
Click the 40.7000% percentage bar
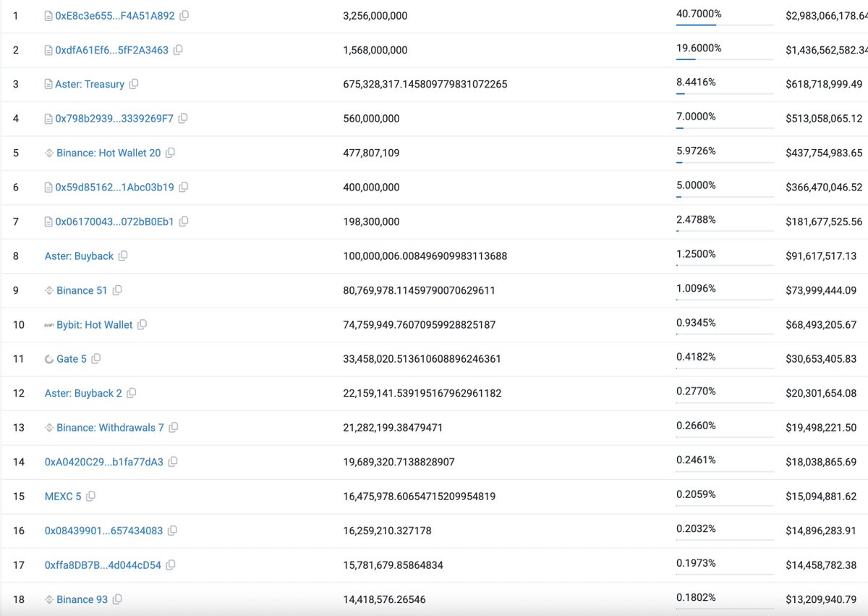[x=725, y=25]
